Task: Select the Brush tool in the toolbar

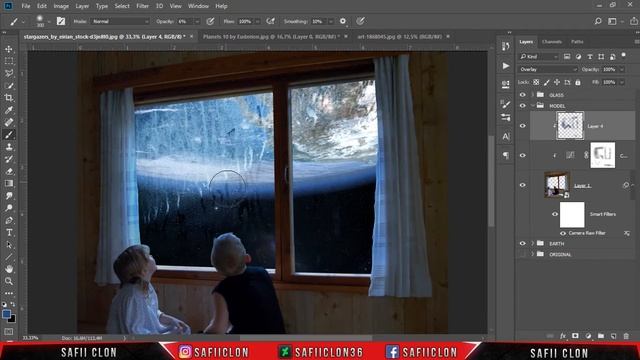Action: click(x=9, y=135)
